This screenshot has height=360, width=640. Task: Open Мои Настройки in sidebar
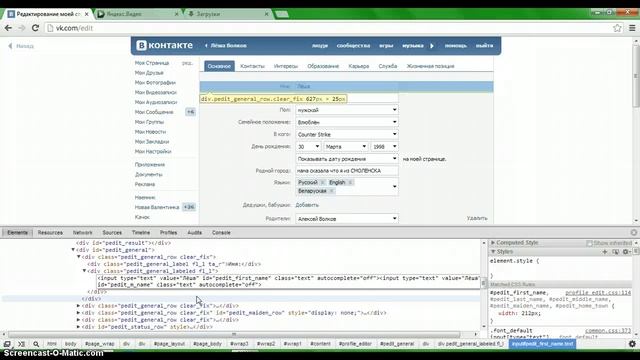coord(153,151)
